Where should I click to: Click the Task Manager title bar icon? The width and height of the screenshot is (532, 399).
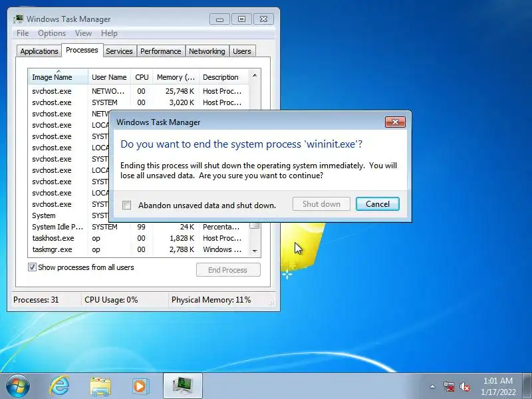point(19,19)
